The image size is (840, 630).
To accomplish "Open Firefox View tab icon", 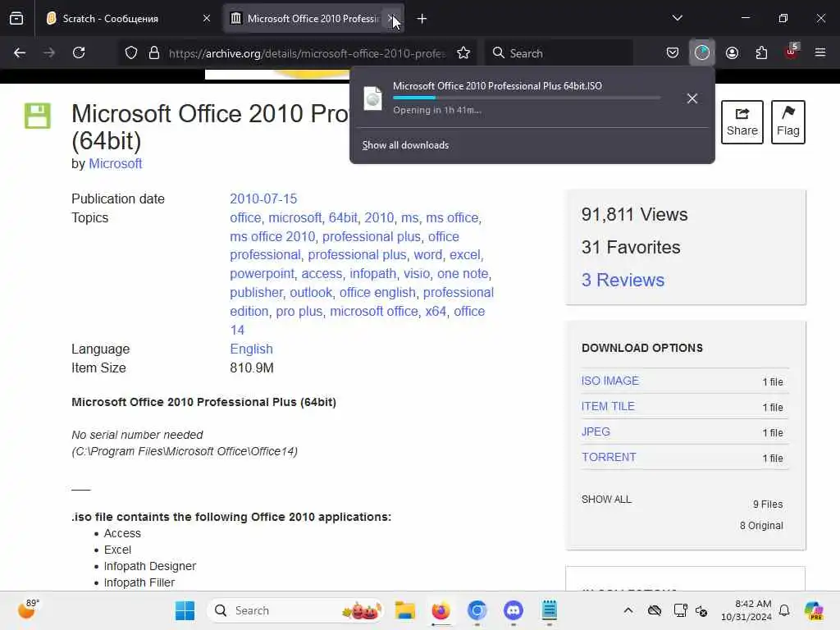I will pyautogui.click(x=16, y=19).
